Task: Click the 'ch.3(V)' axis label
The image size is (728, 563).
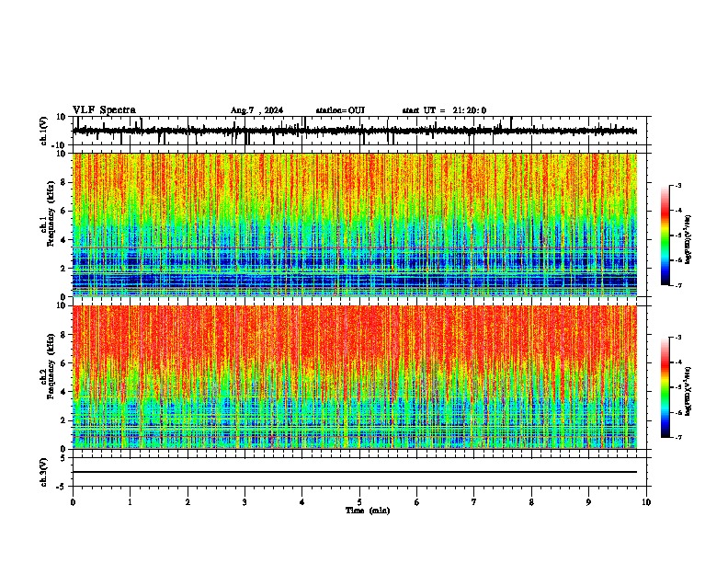Action: [44, 472]
